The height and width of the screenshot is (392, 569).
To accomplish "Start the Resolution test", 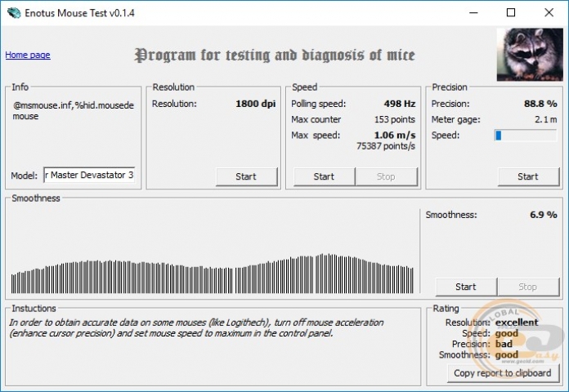I will coord(246,176).
